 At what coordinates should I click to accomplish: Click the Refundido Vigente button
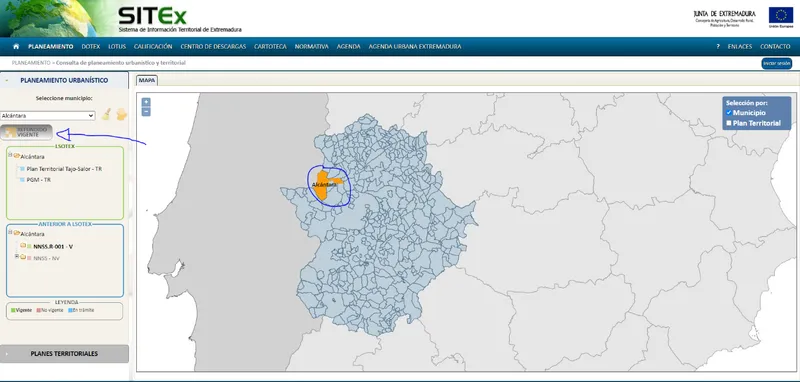coord(27,132)
